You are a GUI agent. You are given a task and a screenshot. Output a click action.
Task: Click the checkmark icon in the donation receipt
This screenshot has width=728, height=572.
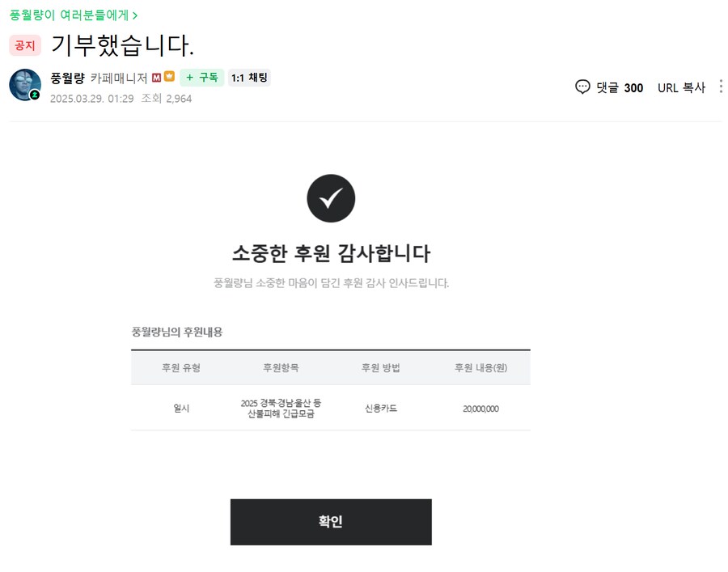pyautogui.click(x=331, y=197)
